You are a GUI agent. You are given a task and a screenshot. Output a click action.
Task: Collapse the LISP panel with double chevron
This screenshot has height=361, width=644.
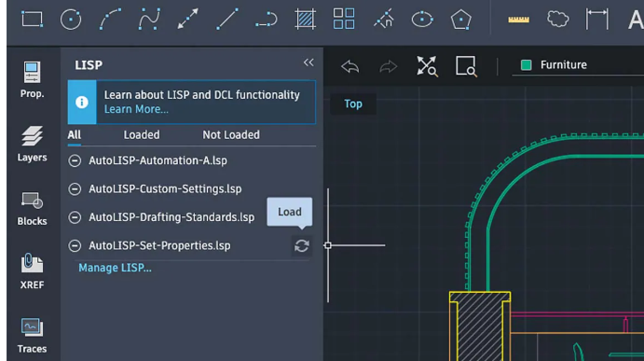(308, 62)
